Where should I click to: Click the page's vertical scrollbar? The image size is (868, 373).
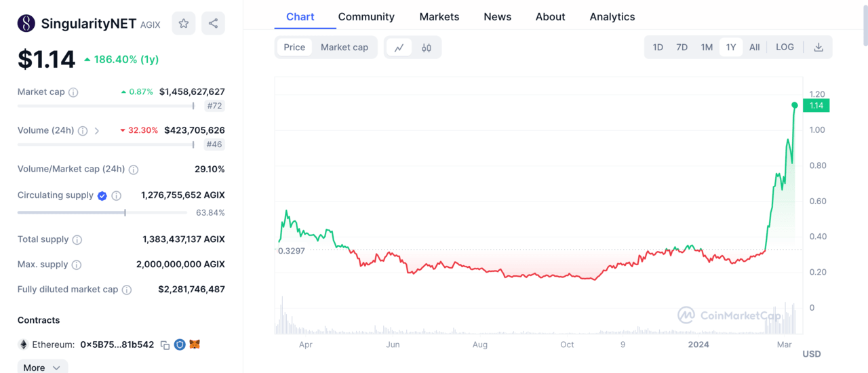[x=864, y=24]
